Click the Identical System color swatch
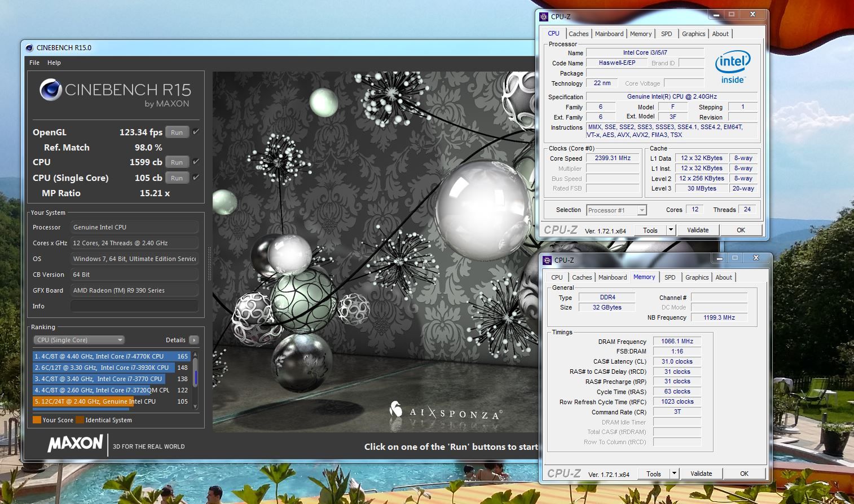Screen dimensions: 854x504 80,420
